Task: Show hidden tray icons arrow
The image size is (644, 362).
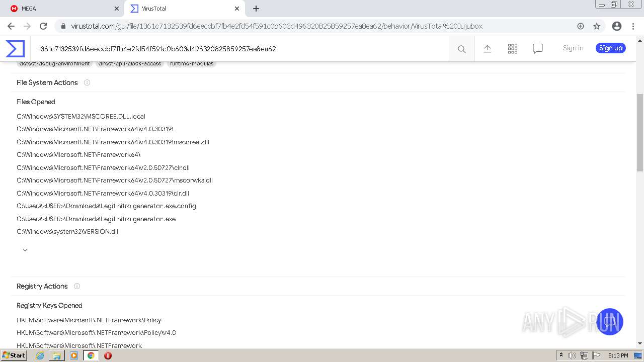Action: tap(561, 355)
